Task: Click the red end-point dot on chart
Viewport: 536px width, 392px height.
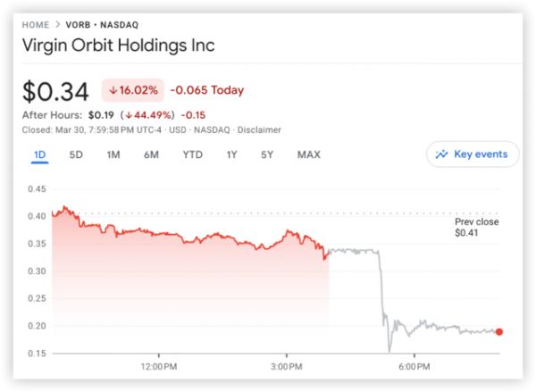Action: [x=498, y=331]
